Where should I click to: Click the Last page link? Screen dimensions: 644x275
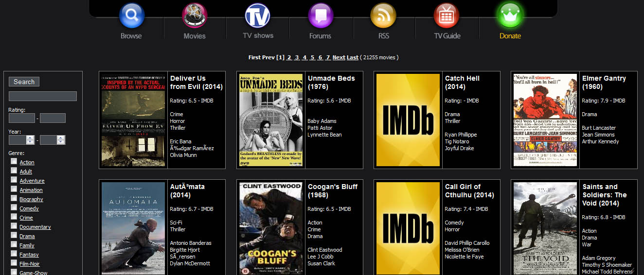pyautogui.click(x=353, y=57)
